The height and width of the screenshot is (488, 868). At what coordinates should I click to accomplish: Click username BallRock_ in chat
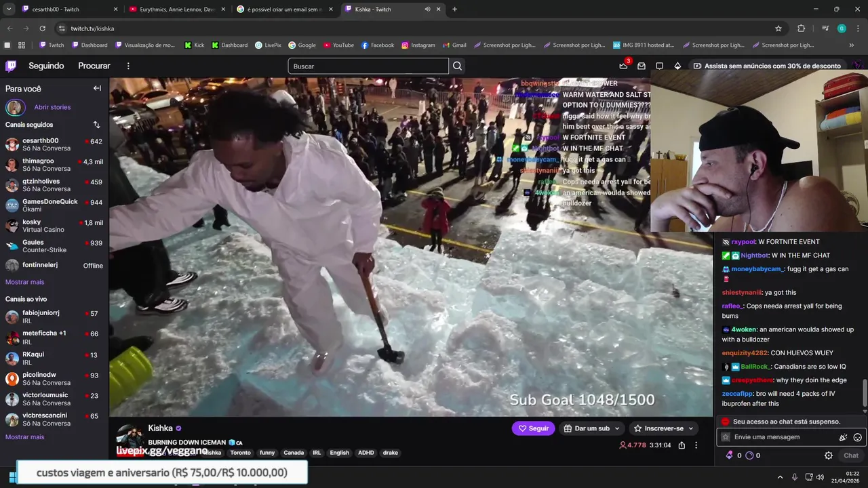(x=755, y=367)
